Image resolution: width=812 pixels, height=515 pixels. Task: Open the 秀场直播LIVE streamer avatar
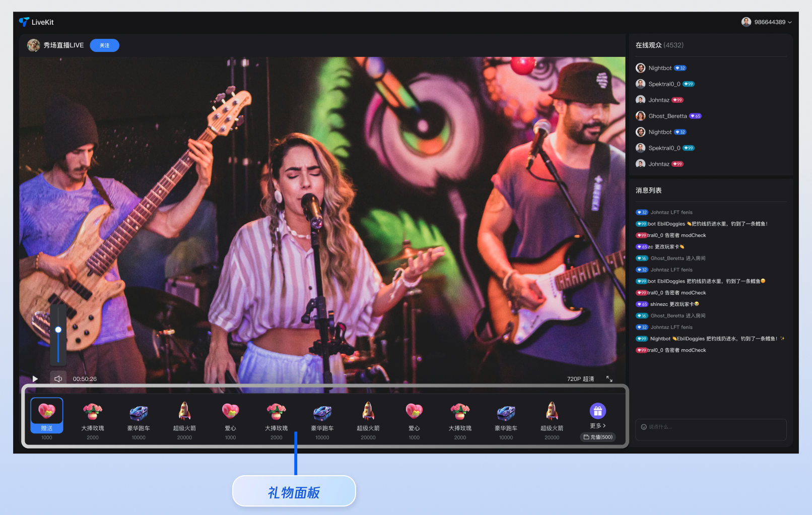point(34,45)
